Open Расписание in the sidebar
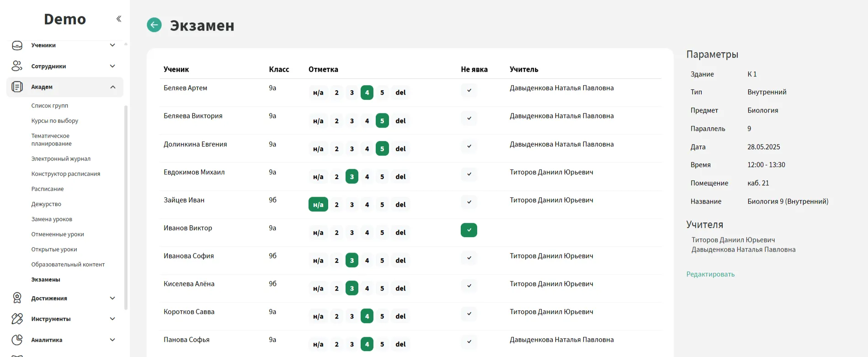This screenshot has height=357, width=868. point(48,189)
